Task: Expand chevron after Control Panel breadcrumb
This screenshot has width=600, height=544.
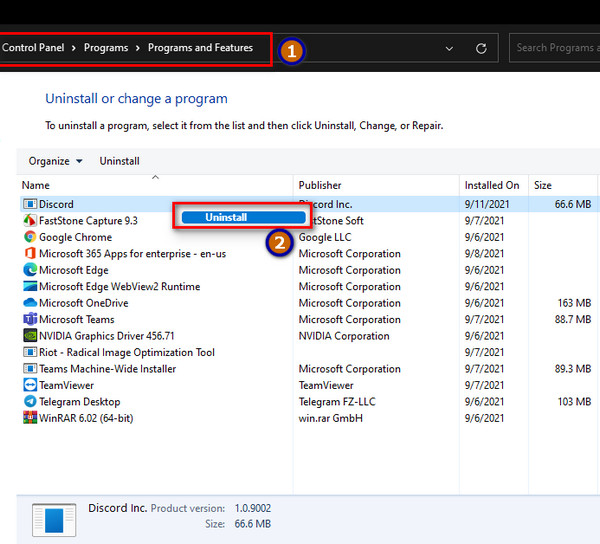Action: point(73,48)
